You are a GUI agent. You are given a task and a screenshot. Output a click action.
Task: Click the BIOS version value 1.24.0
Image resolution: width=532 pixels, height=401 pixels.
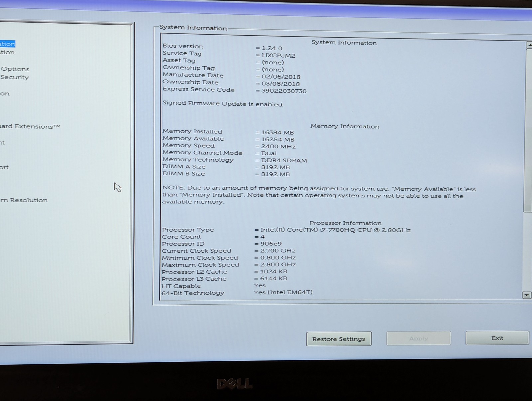272,48
